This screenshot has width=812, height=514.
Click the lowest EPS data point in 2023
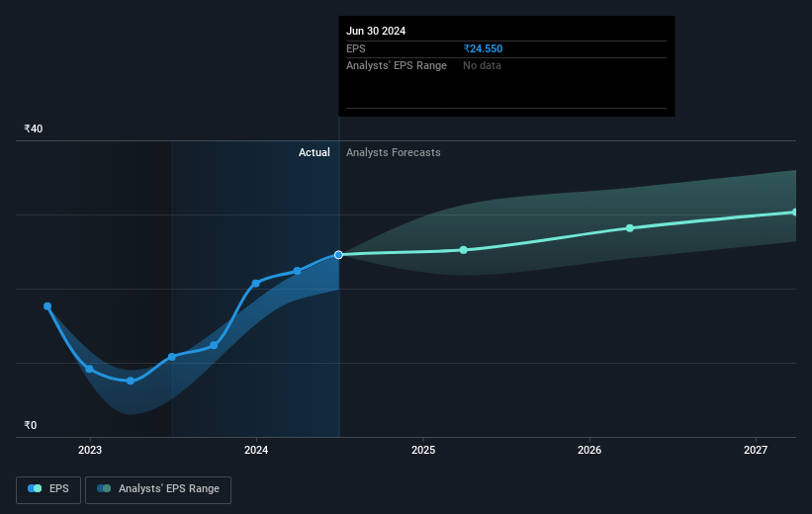[131, 381]
